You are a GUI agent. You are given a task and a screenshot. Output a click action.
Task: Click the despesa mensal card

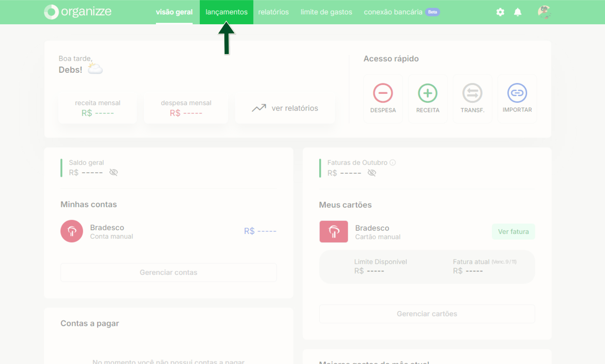(186, 108)
